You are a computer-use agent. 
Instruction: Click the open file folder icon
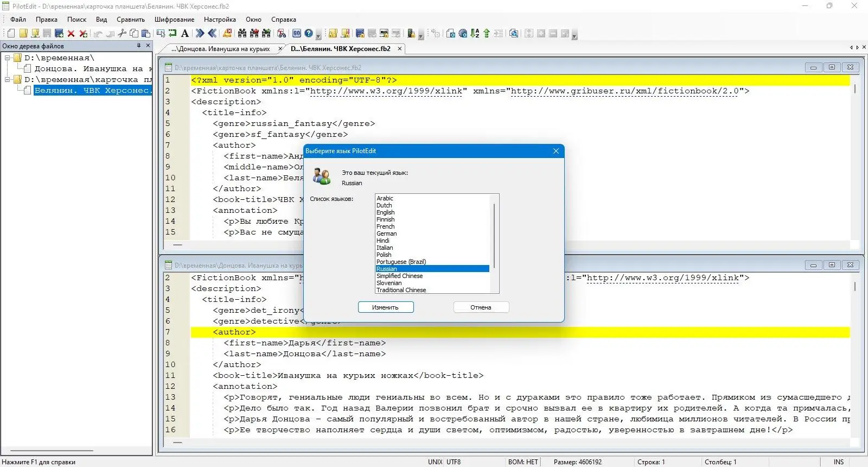pyautogui.click(x=23, y=34)
